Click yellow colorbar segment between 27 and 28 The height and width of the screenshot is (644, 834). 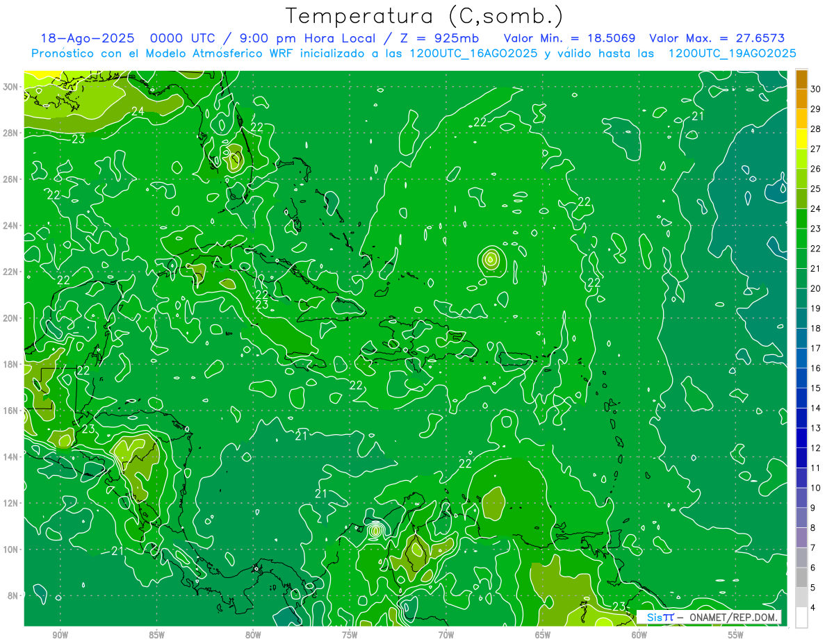[801, 139]
